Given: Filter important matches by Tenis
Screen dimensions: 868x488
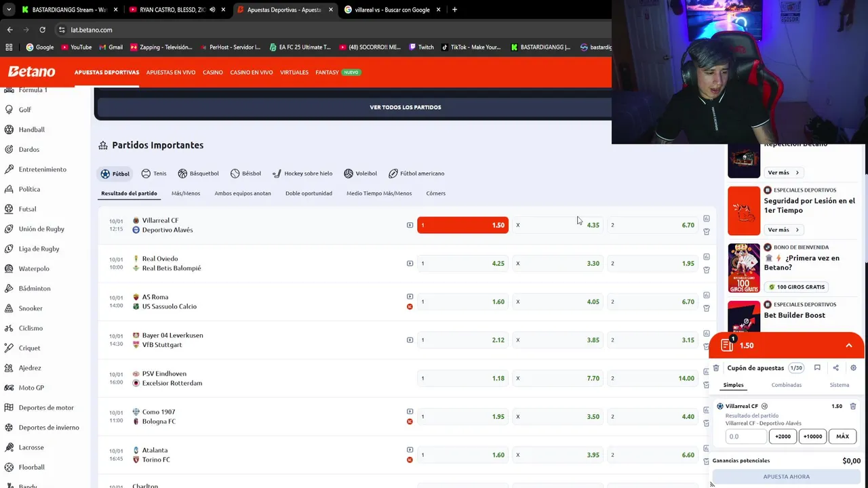Looking at the screenshot, I should (154, 174).
